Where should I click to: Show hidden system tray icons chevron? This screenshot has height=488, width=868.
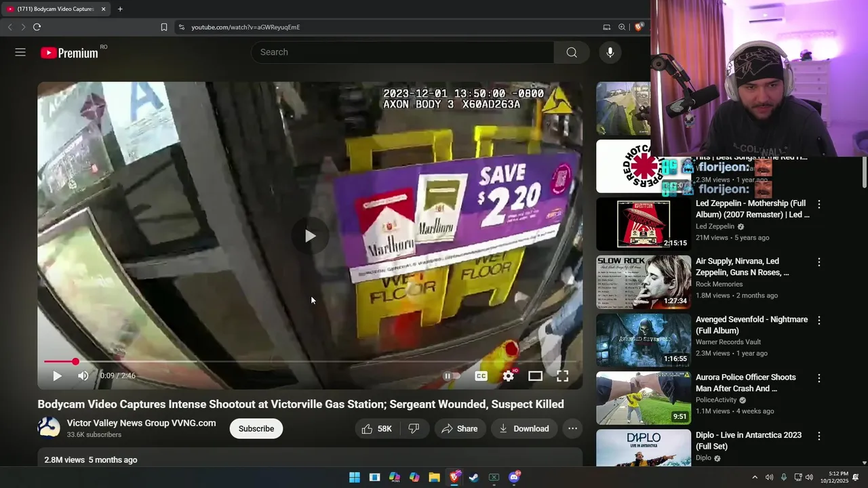tap(755, 477)
